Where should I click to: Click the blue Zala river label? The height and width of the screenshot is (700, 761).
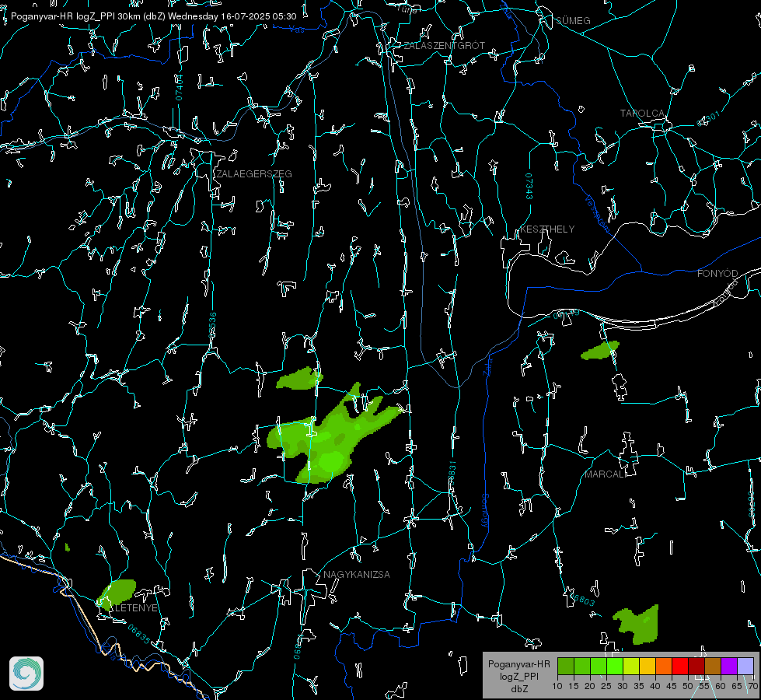[487, 366]
